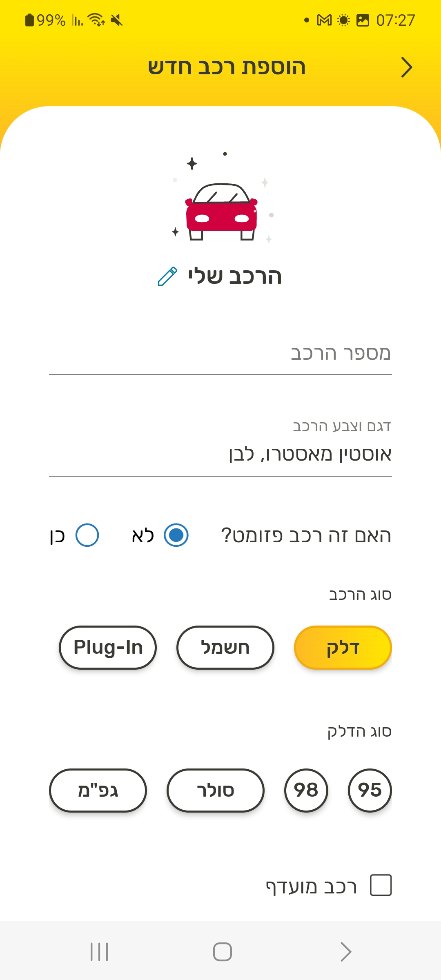Select 95 octane fuel
Image resolution: width=441 pixels, height=980 pixels.
[x=370, y=791]
